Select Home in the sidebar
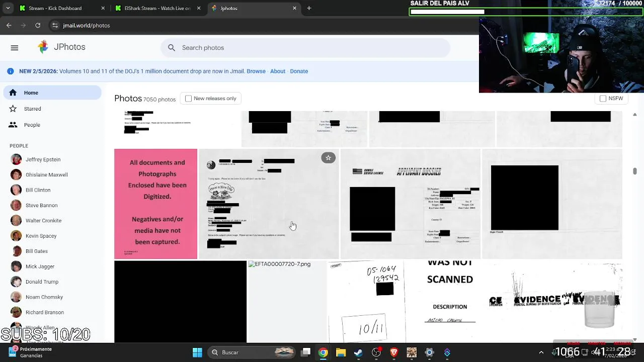Image resolution: width=644 pixels, height=362 pixels. pyautogui.click(x=52, y=93)
